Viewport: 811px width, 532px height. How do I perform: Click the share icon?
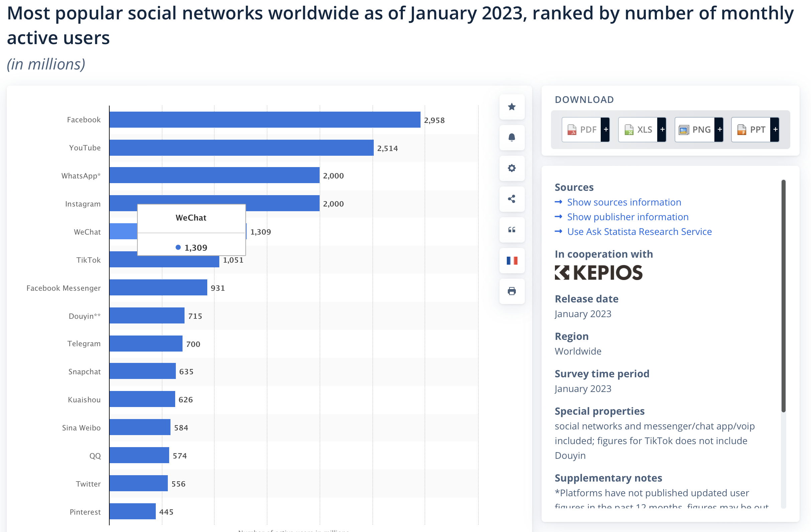[x=511, y=199]
